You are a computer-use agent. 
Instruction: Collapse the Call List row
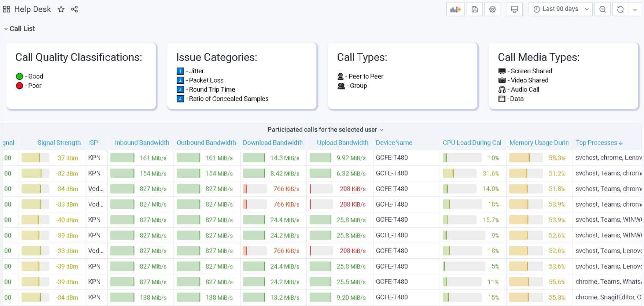coord(19,29)
